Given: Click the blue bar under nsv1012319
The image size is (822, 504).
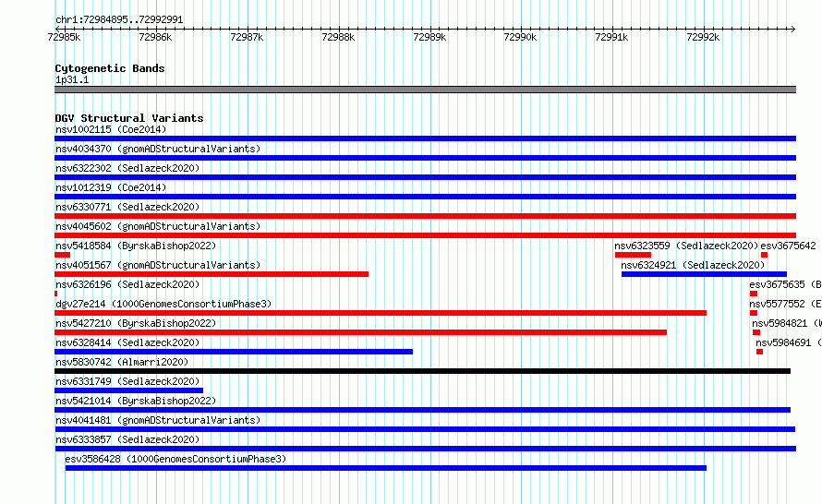Looking at the screenshot, I should pyautogui.click(x=425, y=197).
